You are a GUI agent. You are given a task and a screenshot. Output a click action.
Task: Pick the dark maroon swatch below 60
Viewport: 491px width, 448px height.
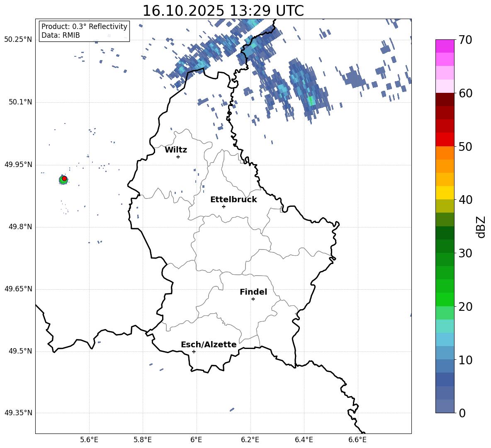445,99
